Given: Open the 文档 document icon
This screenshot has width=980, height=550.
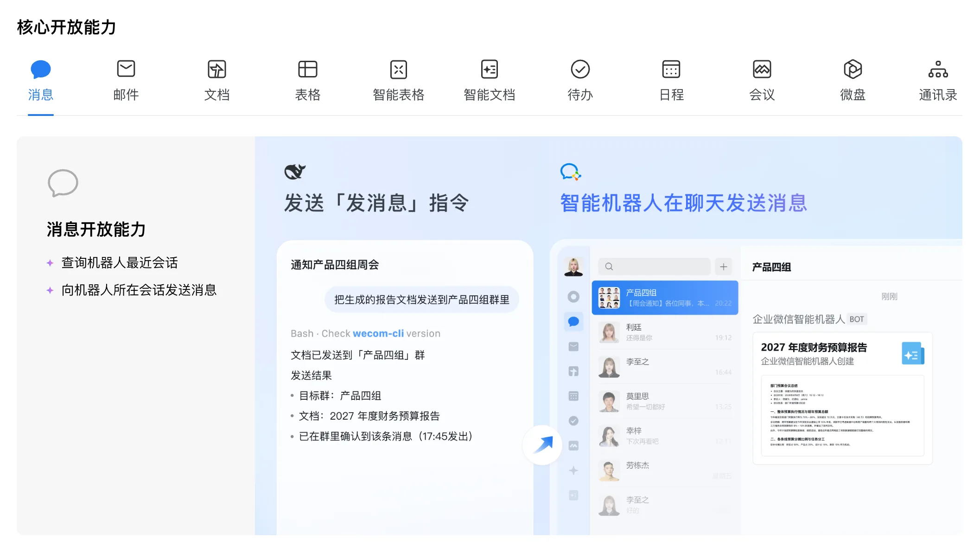Looking at the screenshot, I should 217,69.
